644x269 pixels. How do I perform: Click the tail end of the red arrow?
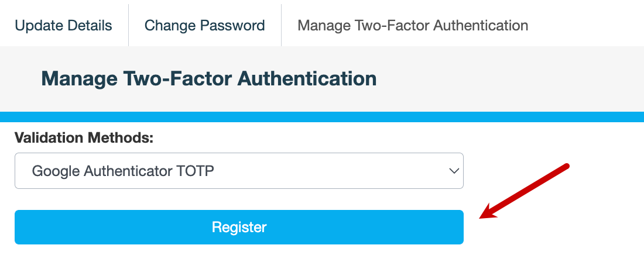[x=566, y=167]
